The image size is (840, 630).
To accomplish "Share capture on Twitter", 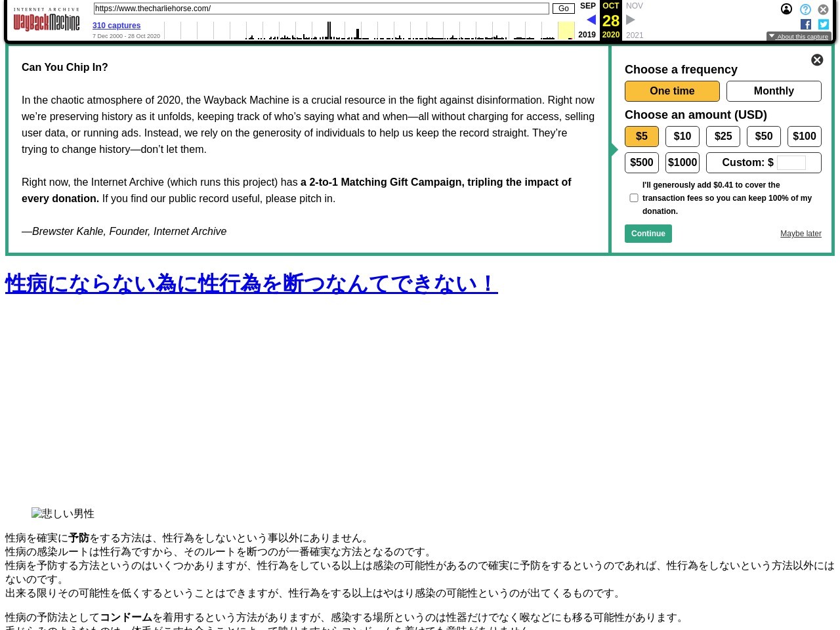I will pos(824,24).
